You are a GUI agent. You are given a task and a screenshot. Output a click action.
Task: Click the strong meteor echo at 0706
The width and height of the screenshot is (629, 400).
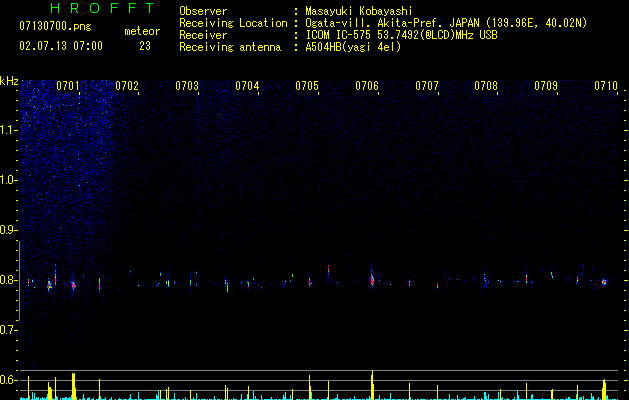click(372, 279)
